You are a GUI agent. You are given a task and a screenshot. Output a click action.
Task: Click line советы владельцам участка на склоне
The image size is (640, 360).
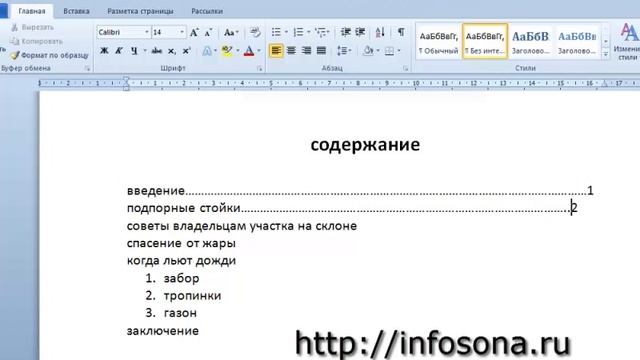[242, 226]
